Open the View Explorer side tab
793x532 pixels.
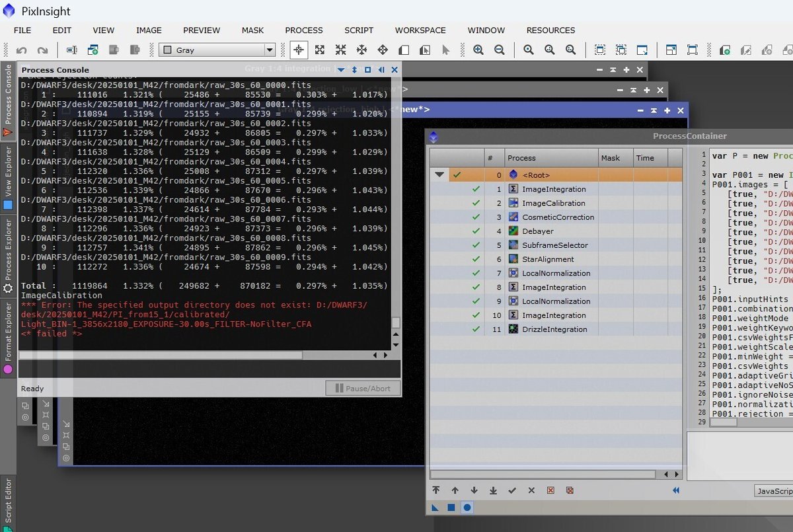8,177
